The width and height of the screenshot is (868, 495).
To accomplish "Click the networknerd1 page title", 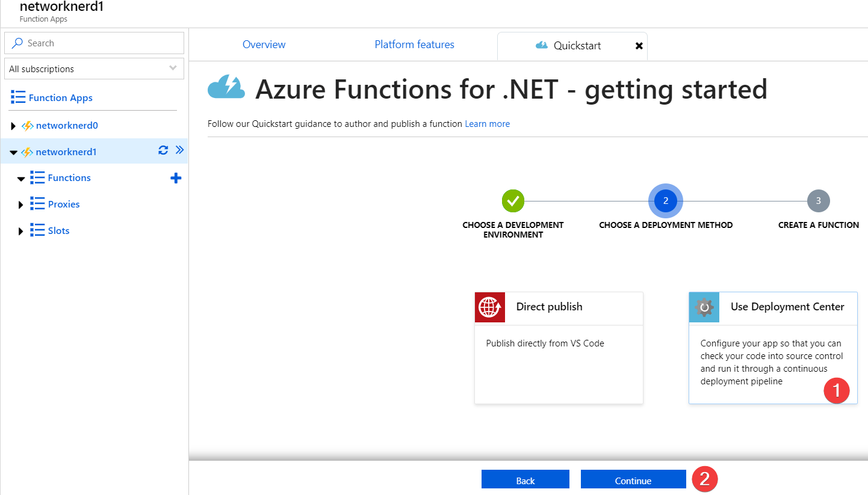I will [61, 7].
